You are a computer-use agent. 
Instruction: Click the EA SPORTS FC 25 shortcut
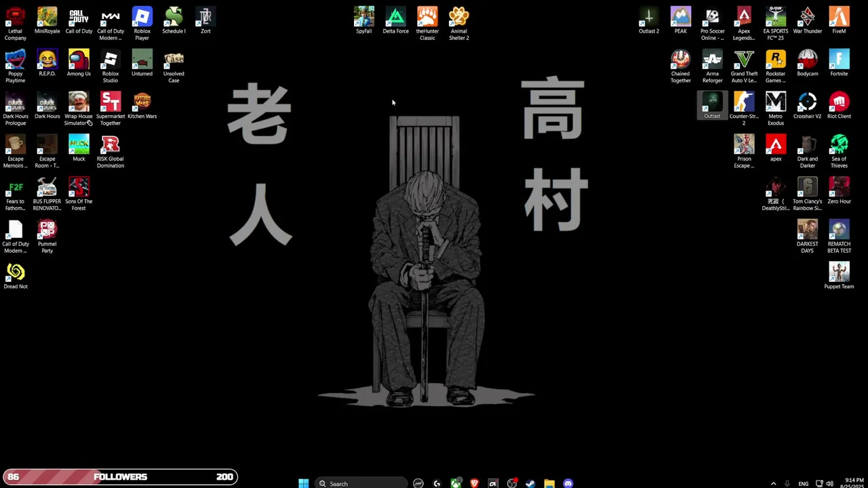click(776, 24)
